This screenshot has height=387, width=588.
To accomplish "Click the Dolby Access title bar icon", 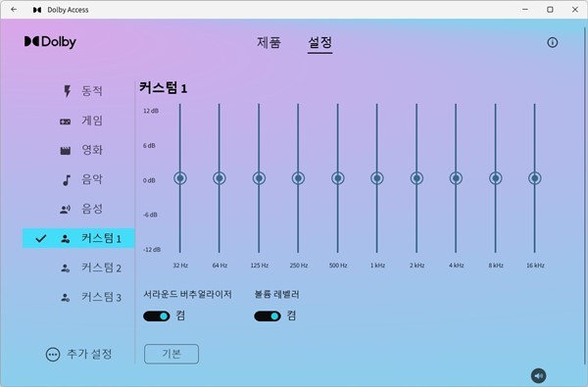I will click(37, 10).
